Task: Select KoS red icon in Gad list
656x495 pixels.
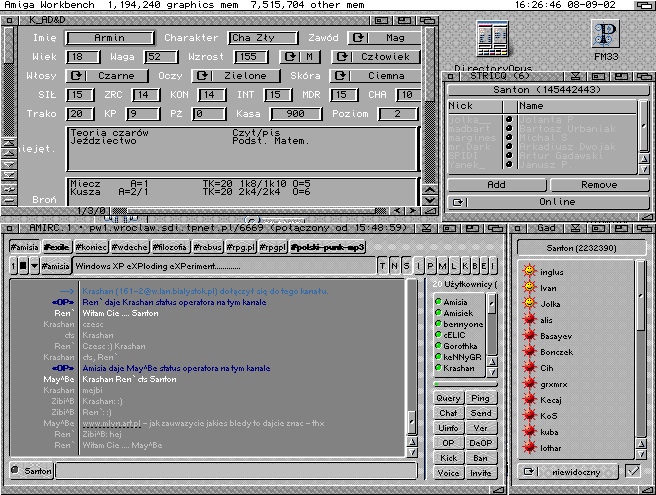Action: [x=529, y=415]
